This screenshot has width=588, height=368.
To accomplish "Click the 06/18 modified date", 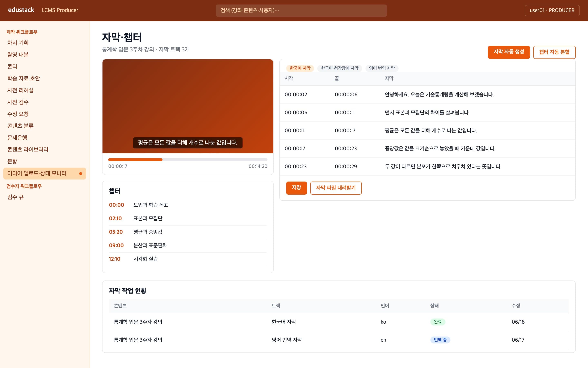I will click(x=518, y=322).
